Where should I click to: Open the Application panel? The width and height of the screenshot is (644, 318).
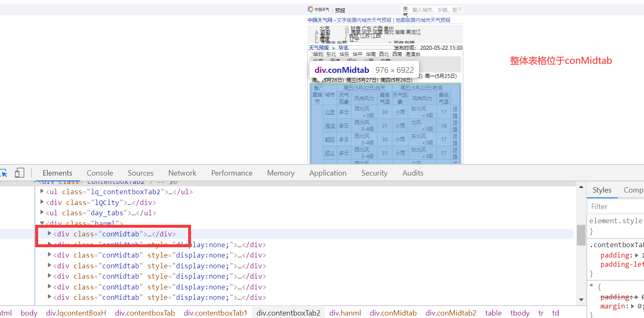[327, 173]
